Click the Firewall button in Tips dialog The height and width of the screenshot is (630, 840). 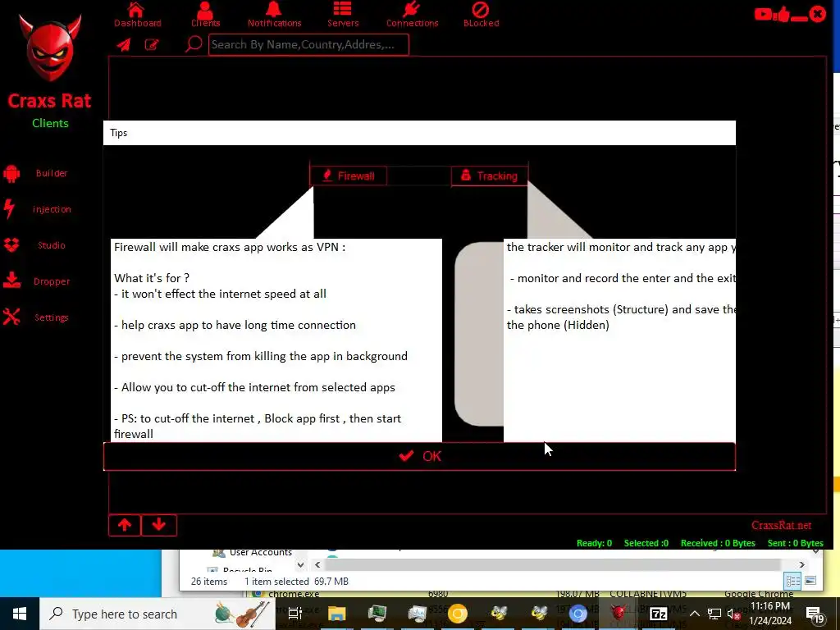click(348, 176)
